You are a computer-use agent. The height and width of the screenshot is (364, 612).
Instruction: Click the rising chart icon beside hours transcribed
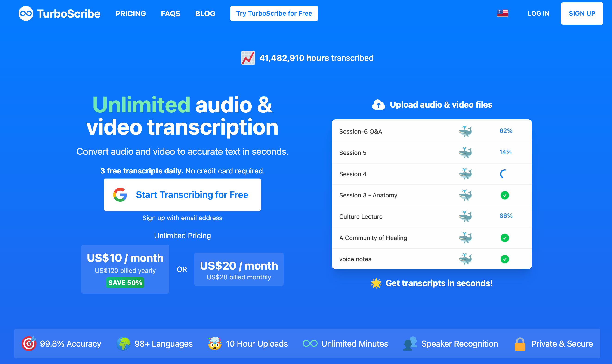(x=248, y=58)
